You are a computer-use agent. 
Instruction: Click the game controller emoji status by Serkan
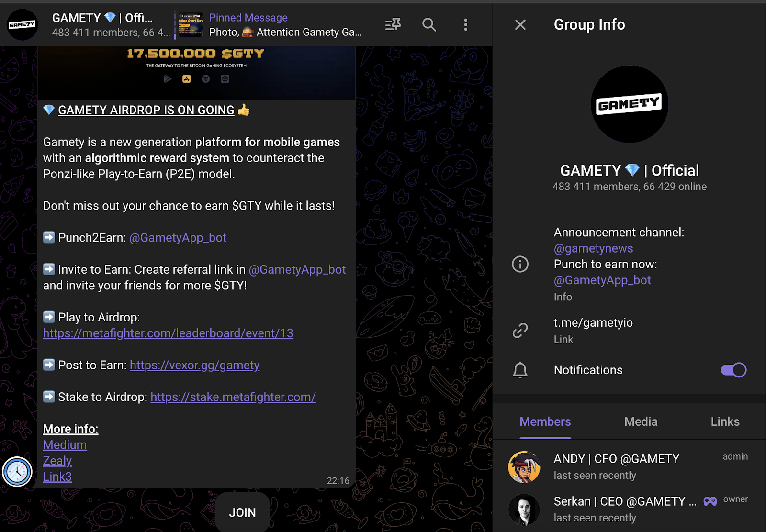[710, 501]
